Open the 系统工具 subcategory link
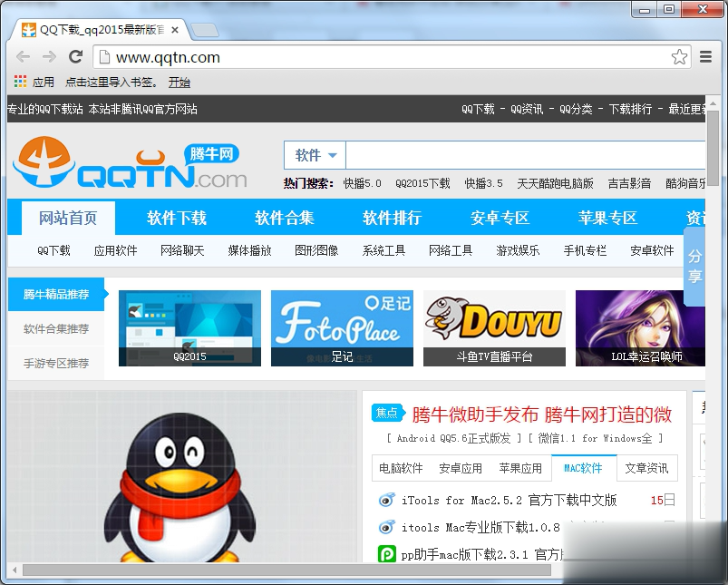Viewport: 728px width, 585px height. point(384,250)
